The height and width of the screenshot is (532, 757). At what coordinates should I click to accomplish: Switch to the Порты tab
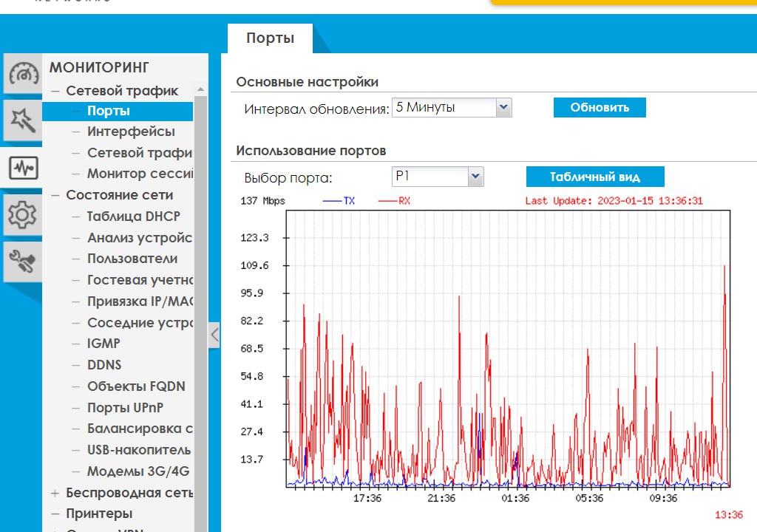coord(270,38)
